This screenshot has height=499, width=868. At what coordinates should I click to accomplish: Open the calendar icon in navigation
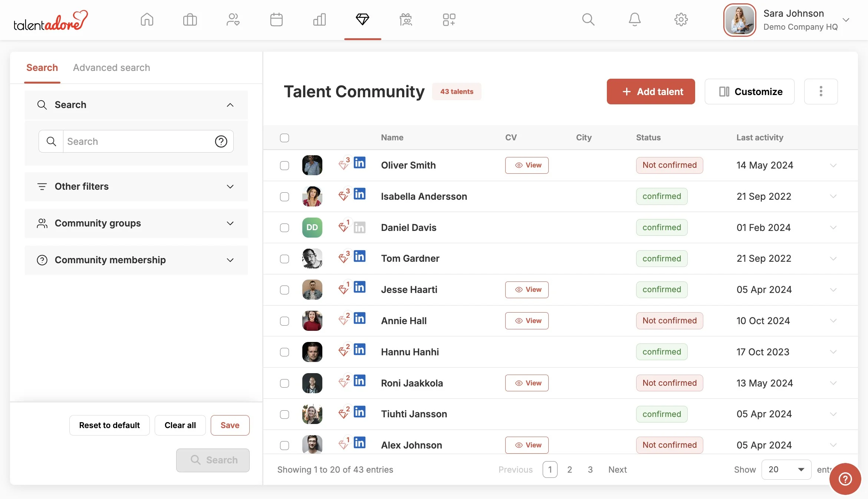276,19
